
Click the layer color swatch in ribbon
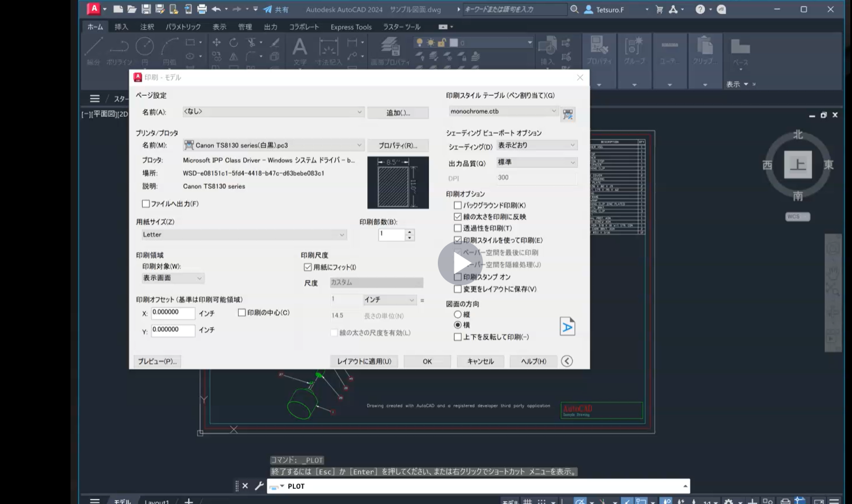454,43
